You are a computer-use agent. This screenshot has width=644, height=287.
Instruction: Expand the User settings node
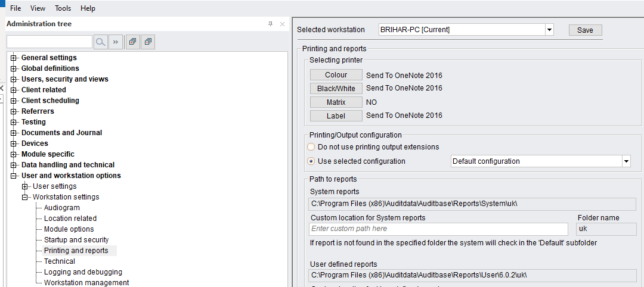(25, 186)
